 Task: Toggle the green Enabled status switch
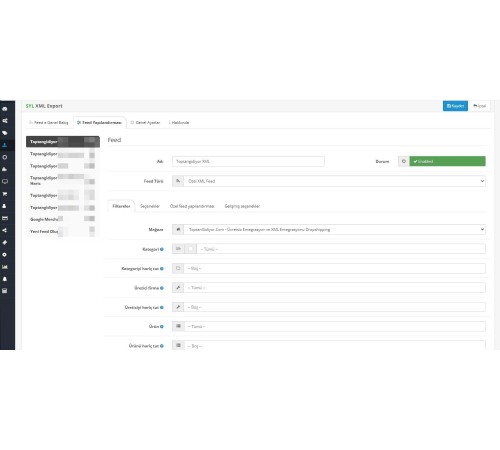click(447, 161)
